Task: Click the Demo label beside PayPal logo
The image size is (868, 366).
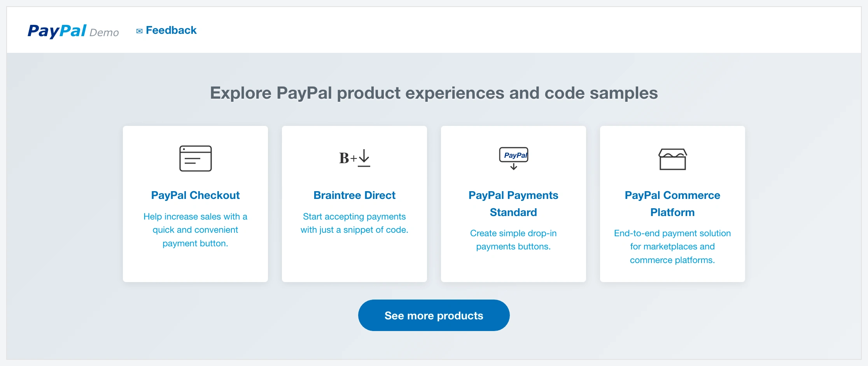Action: click(104, 32)
